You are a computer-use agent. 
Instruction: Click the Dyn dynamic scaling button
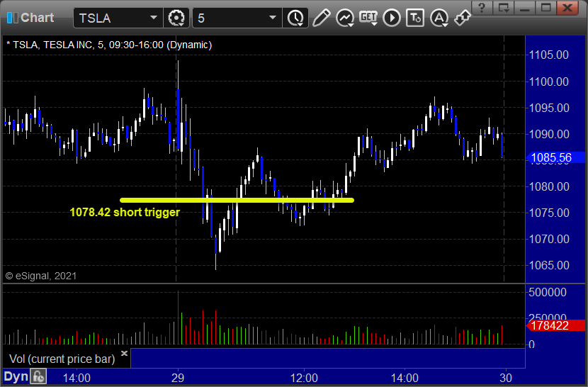tap(16, 377)
